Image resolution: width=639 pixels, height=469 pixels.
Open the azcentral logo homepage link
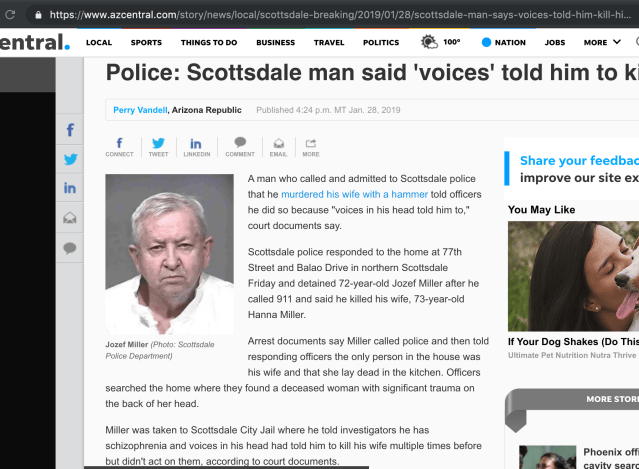[35, 42]
